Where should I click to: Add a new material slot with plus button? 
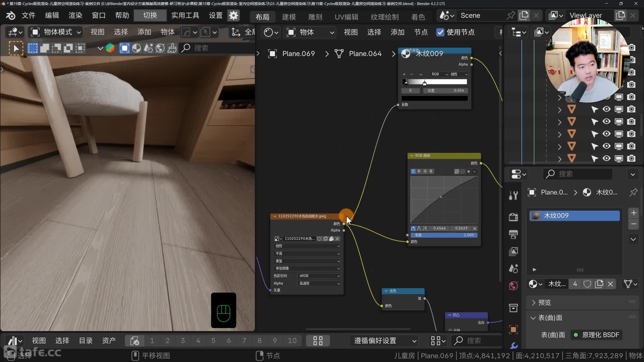point(634,213)
